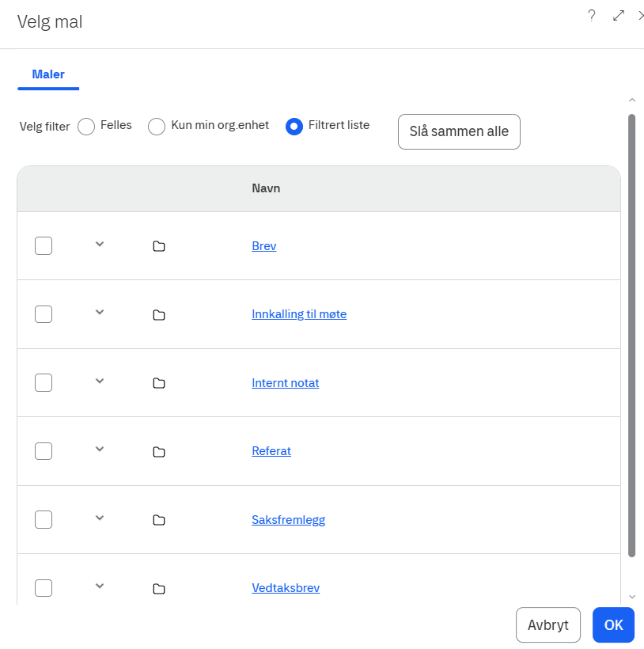
Task: Click the help question mark icon
Action: pyautogui.click(x=591, y=16)
